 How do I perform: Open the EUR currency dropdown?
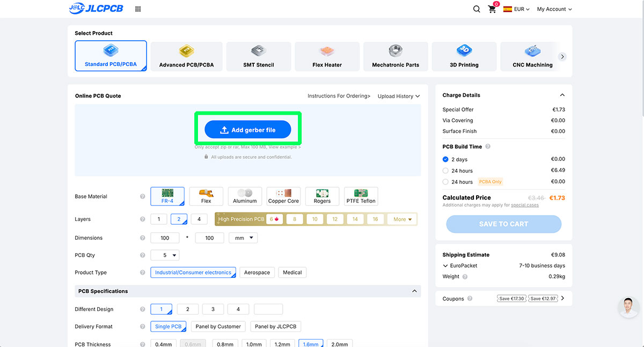(x=522, y=9)
